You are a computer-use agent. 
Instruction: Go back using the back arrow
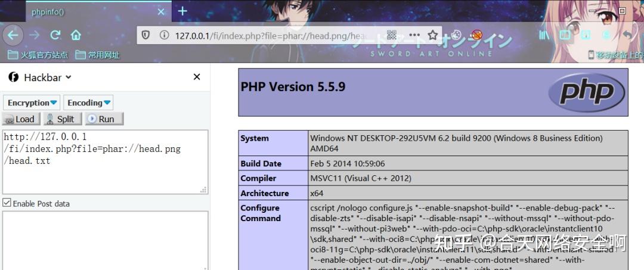coord(13,35)
